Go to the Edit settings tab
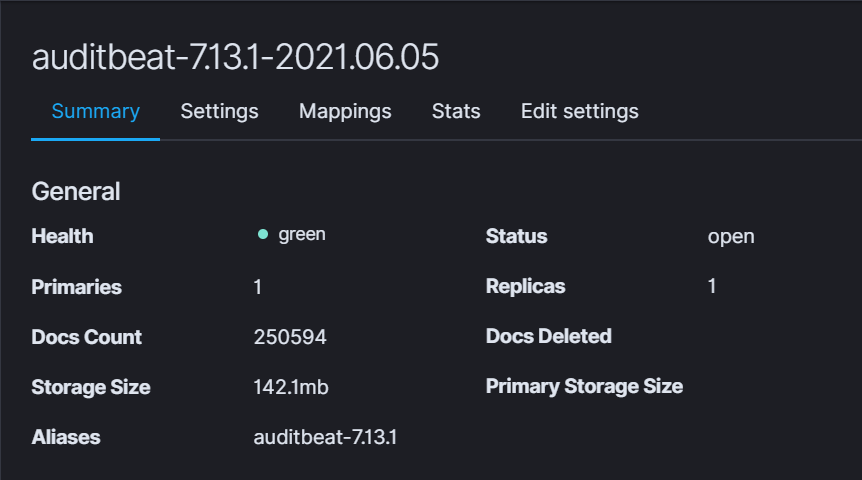Image resolution: width=862 pixels, height=480 pixels. coord(579,111)
